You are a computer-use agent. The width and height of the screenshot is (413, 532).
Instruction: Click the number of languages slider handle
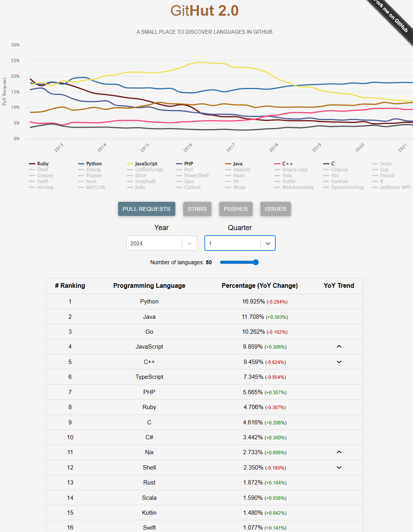point(256,262)
